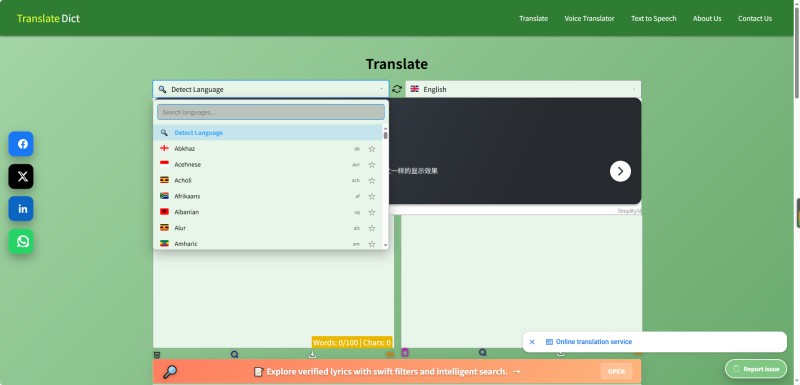
Task: Open Online translation service link
Action: [593, 342]
